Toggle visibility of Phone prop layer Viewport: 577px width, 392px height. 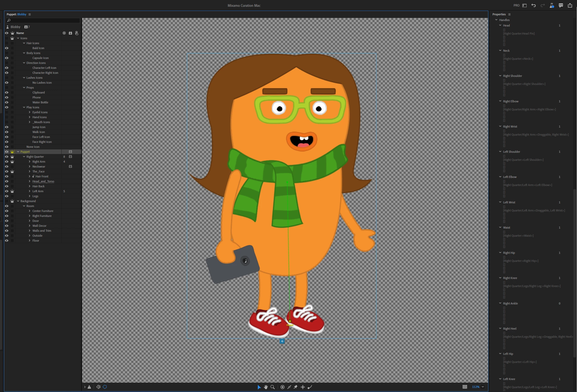pyautogui.click(x=7, y=97)
